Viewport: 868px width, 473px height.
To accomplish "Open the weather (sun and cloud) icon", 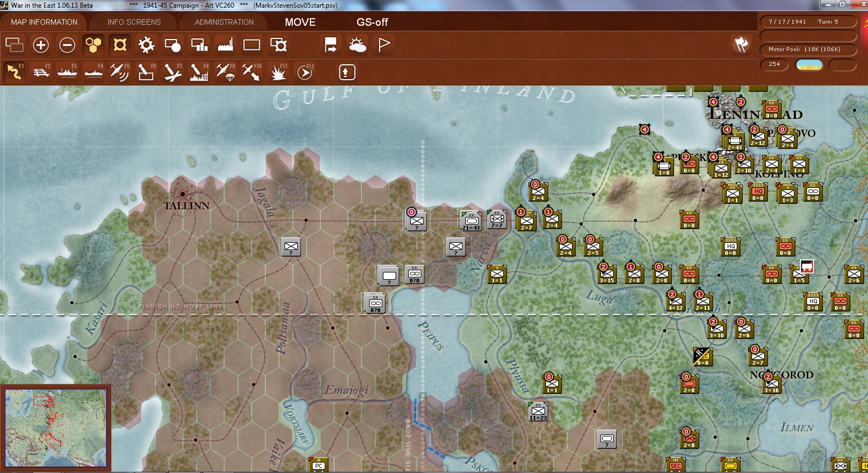I will click(357, 44).
